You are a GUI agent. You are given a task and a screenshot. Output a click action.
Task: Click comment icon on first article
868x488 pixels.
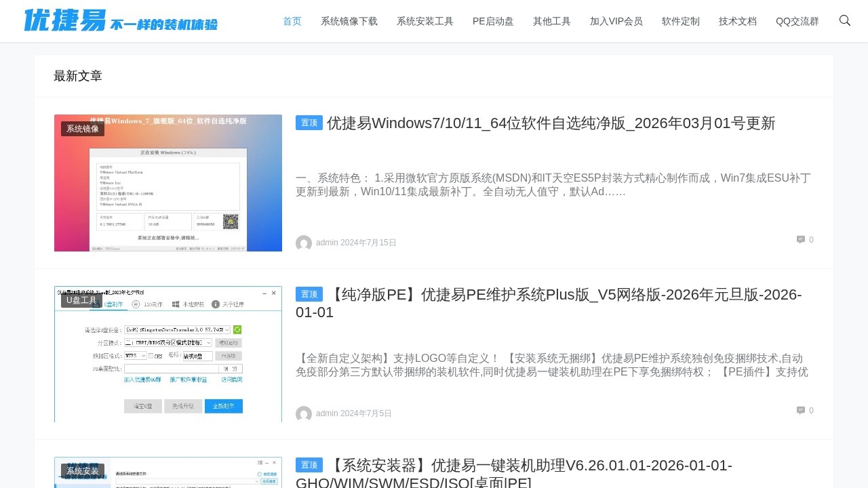coord(801,239)
